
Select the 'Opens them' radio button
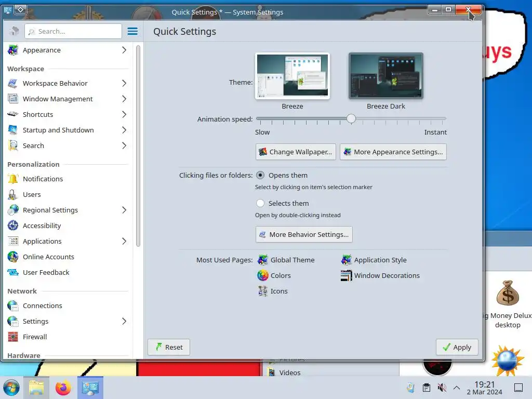tap(260, 176)
